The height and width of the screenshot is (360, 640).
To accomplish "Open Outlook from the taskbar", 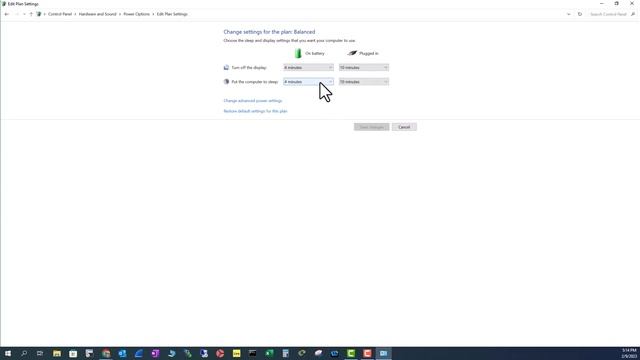I will pos(122,353).
